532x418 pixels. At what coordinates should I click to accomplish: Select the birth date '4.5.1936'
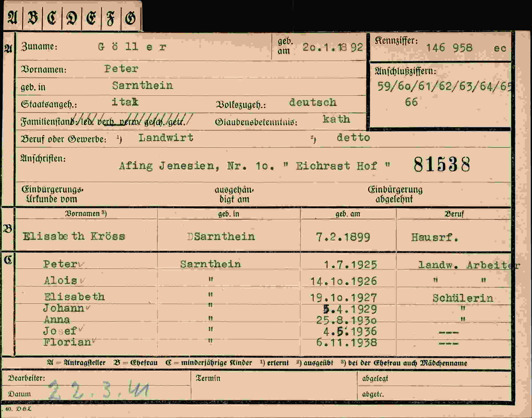[x=350, y=332]
